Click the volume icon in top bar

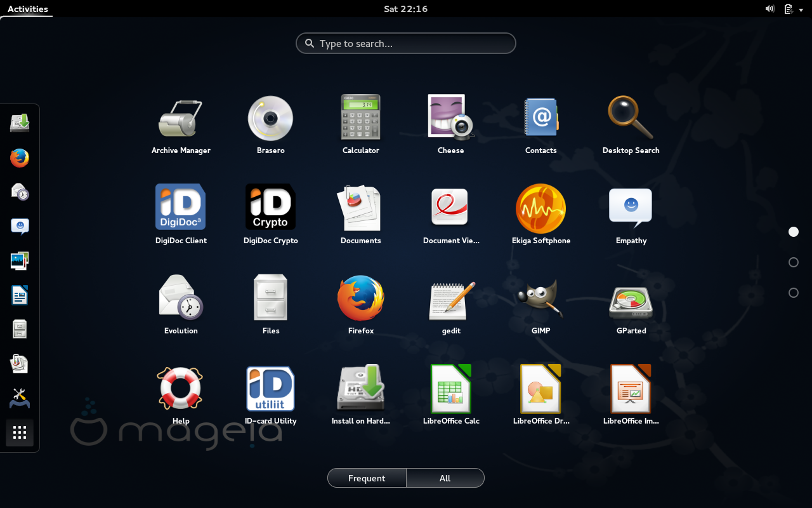769,9
